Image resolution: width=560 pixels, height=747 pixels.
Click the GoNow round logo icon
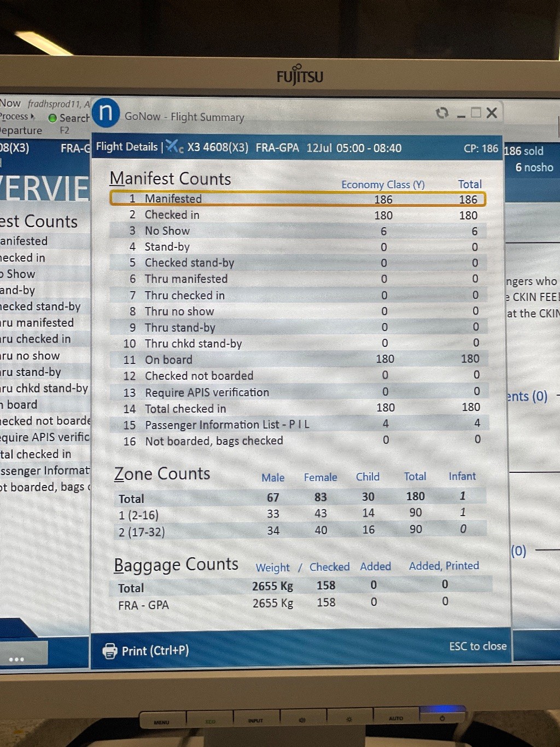tap(106, 113)
